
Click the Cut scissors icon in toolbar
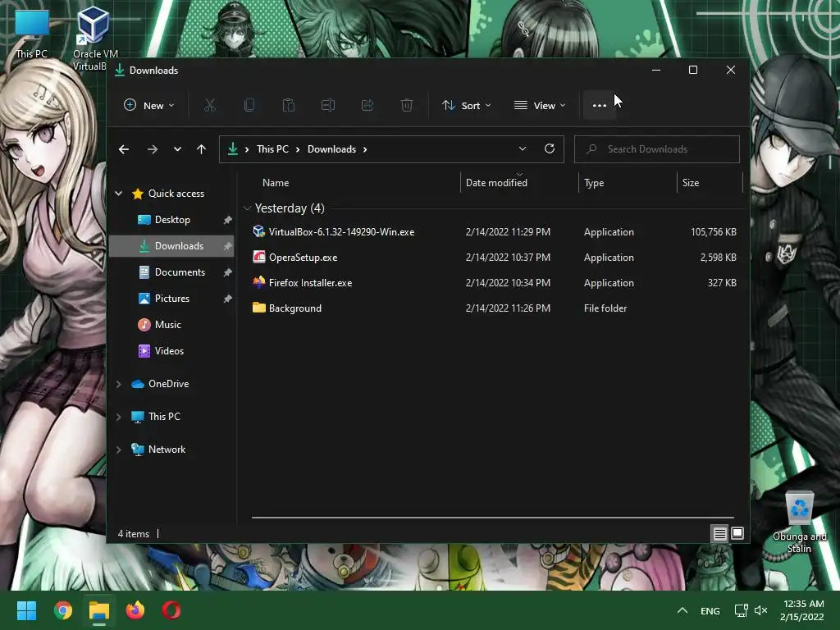(x=209, y=105)
